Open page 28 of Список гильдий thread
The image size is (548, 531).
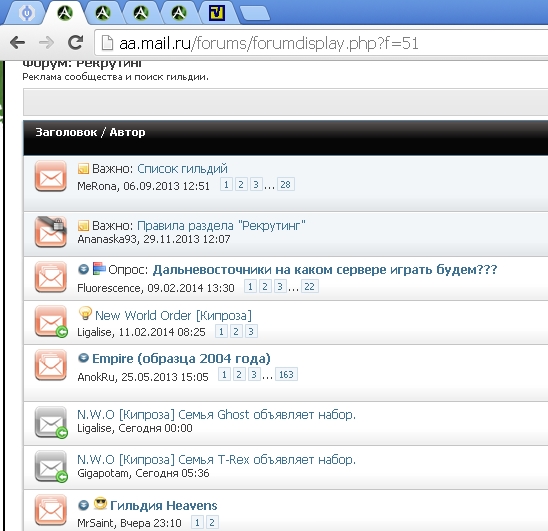click(x=286, y=184)
